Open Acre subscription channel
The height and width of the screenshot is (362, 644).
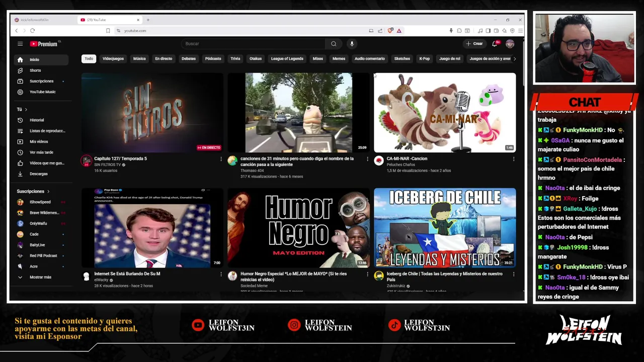(42, 266)
